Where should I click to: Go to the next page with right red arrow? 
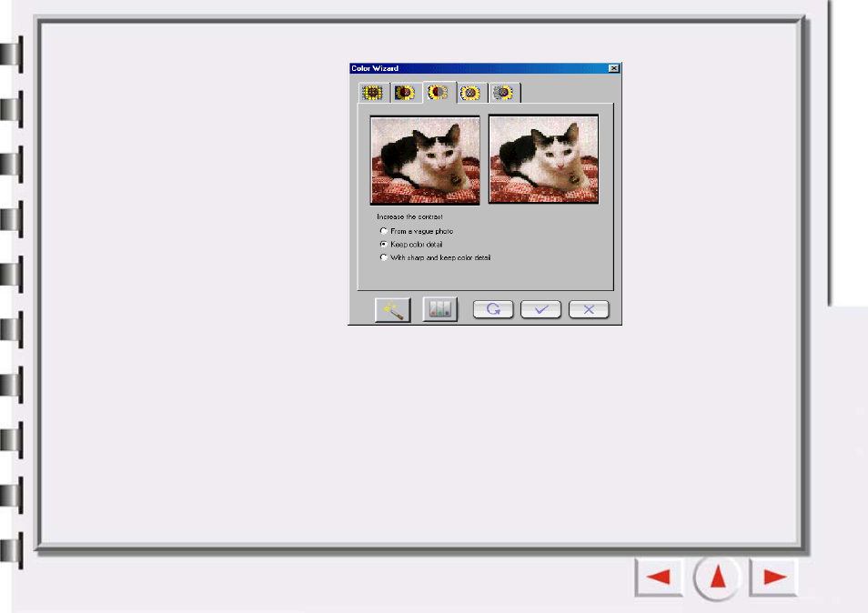[774, 577]
